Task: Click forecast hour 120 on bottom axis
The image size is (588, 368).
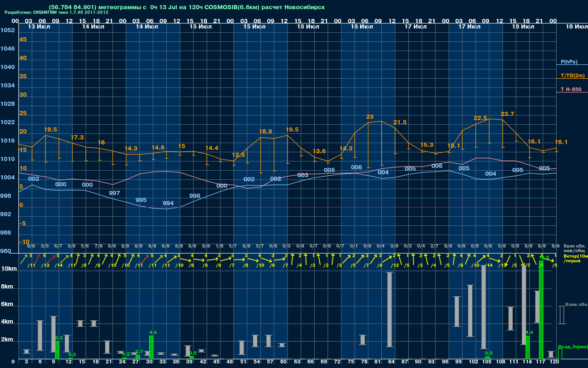Action: click(x=554, y=362)
